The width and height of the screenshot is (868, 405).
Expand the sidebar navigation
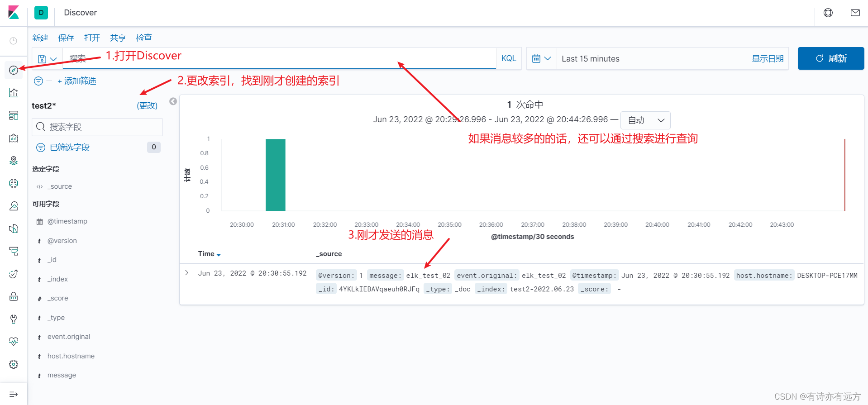point(14,394)
